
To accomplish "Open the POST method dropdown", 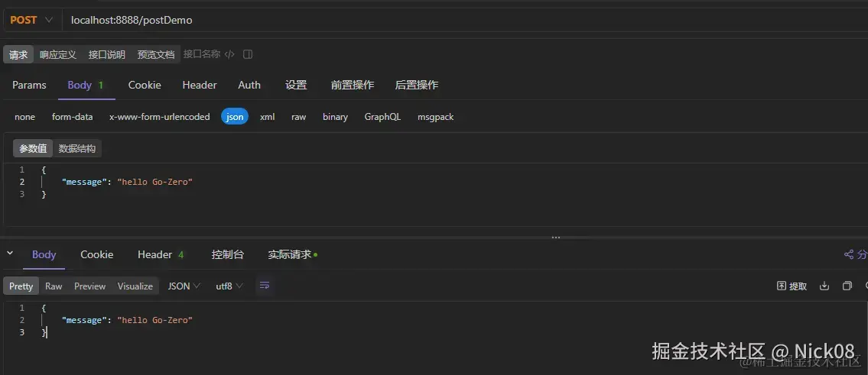I will [31, 20].
